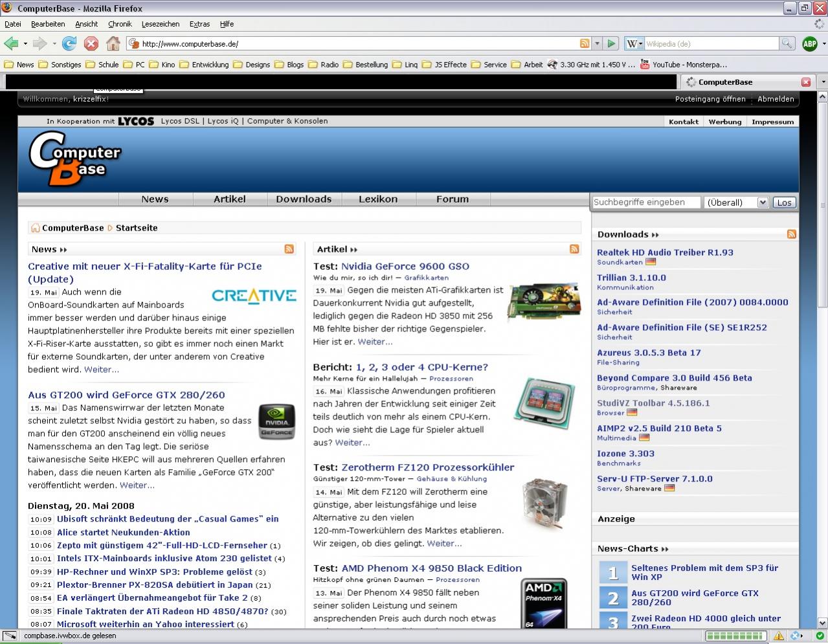Click the AMD Phenom X4 logo image
The height and width of the screenshot is (644, 828).
tap(544, 603)
